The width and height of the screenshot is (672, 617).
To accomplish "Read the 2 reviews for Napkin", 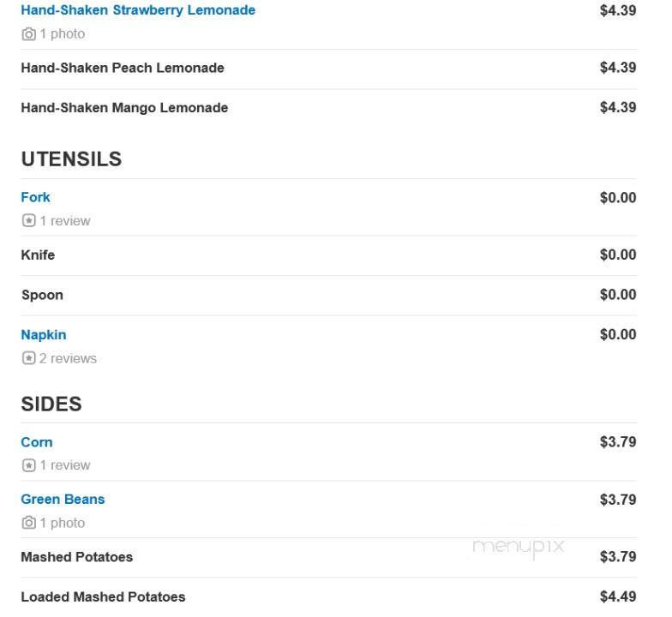I will (69, 358).
